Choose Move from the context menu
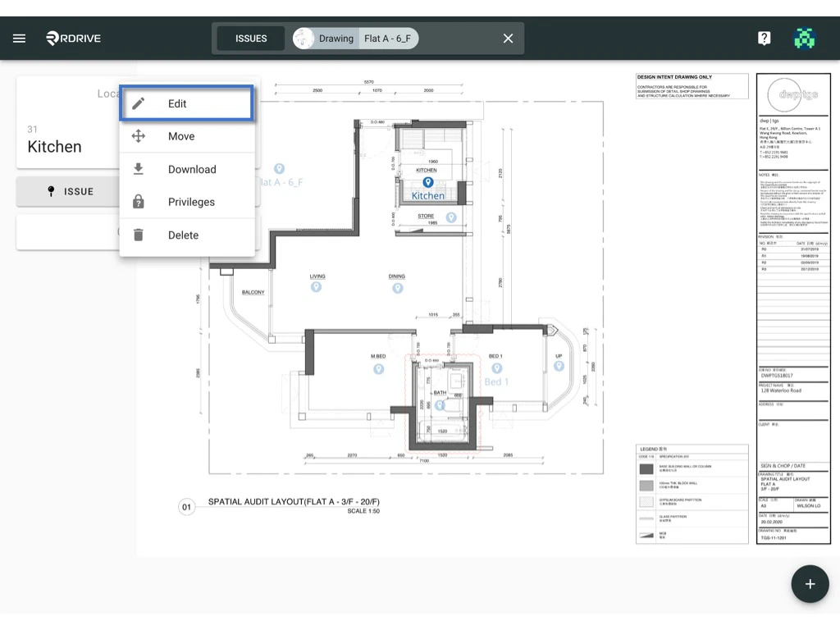840x630 pixels. [x=186, y=136]
